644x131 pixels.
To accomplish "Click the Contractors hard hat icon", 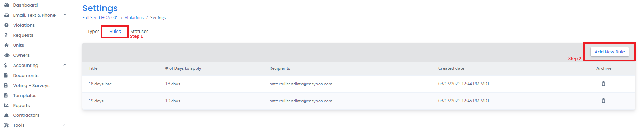I will [x=6, y=115].
